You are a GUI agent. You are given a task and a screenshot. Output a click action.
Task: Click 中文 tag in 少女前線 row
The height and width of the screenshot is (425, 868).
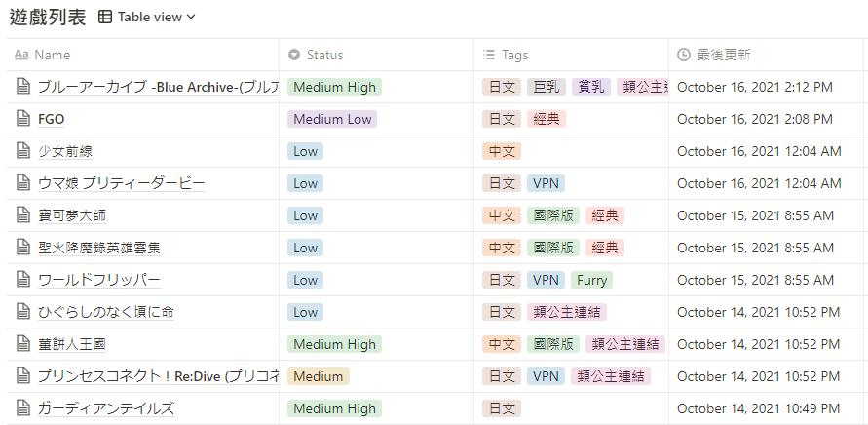coord(502,151)
